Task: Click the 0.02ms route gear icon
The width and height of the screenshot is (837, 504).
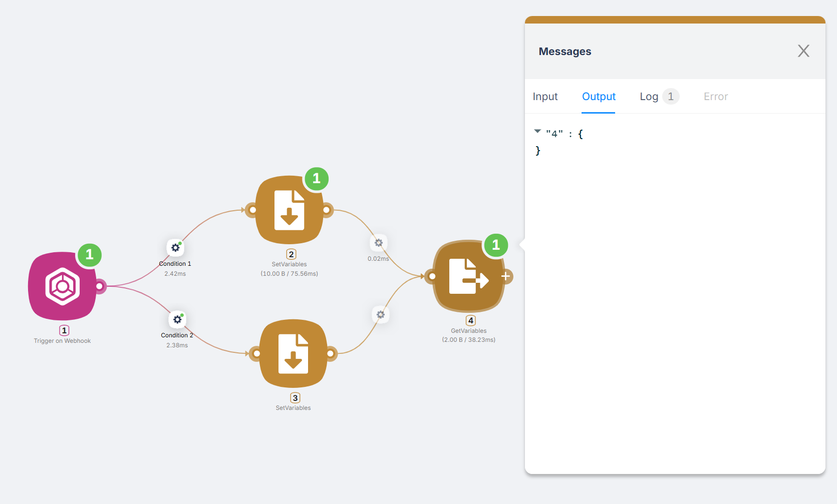Action: coord(379,243)
